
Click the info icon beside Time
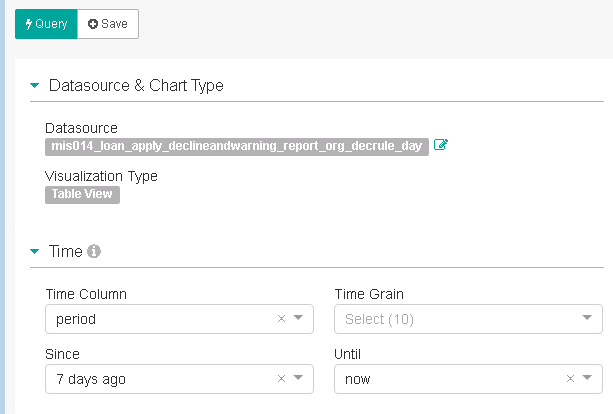coord(94,251)
